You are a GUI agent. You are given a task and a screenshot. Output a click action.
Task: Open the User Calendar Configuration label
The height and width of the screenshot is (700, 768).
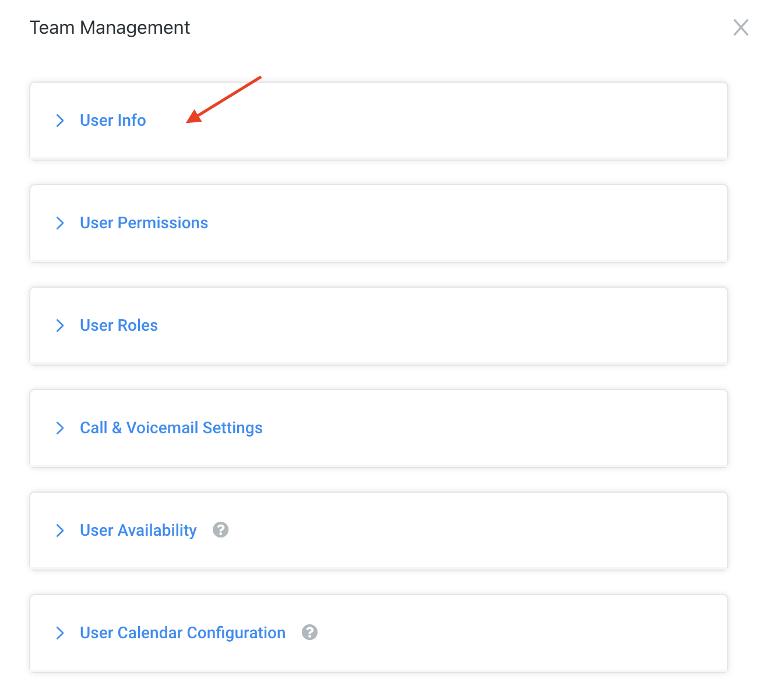[183, 633]
